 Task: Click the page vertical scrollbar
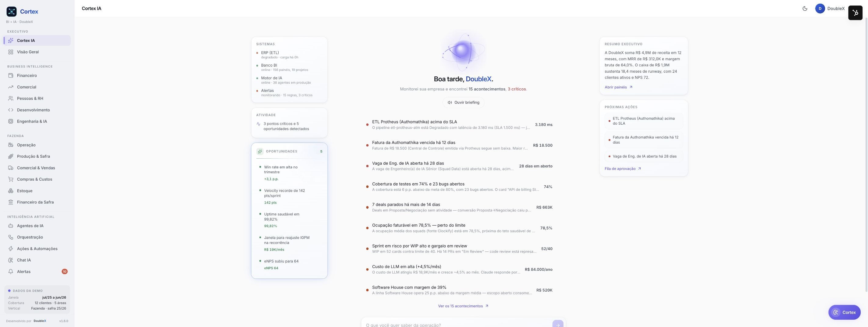[x=866, y=154]
